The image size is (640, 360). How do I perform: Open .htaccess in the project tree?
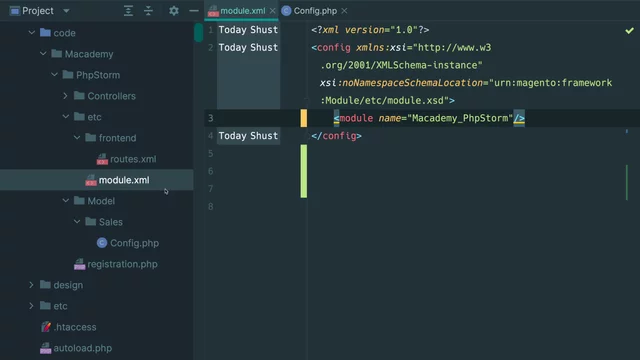[x=75, y=327]
